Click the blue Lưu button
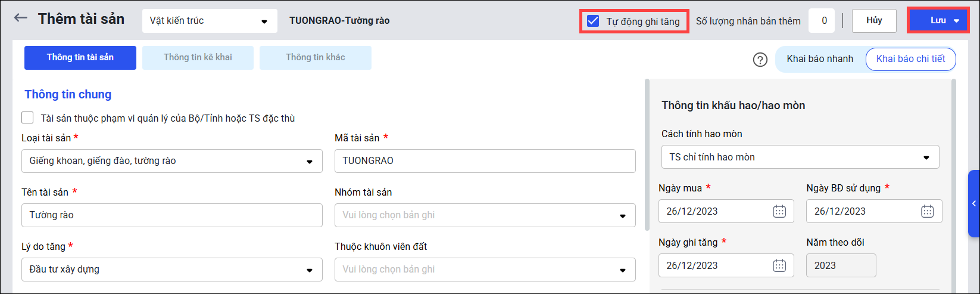Viewport: 980px width, 294px height. click(938, 21)
